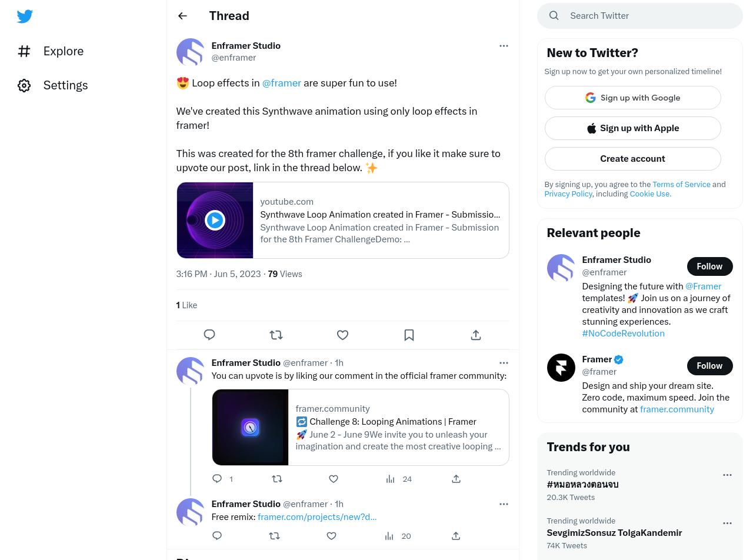Click the search magnifier icon

(554, 15)
